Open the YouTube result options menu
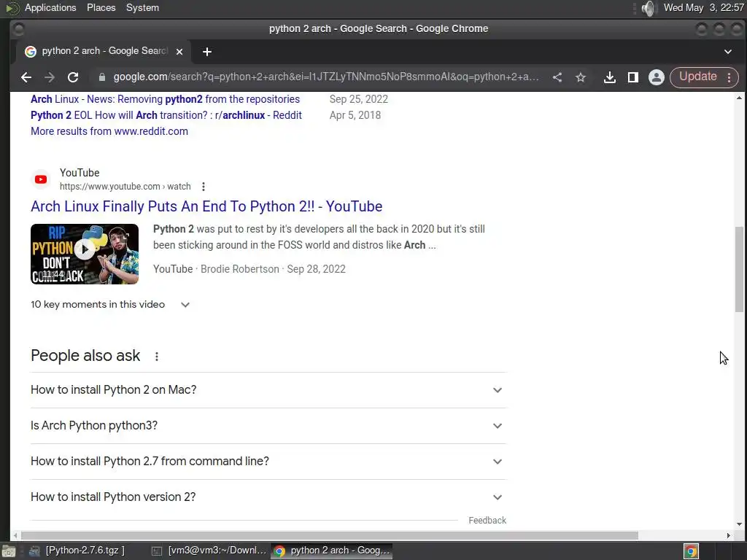The height and width of the screenshot is (560, 747). [x=204, y=186]
